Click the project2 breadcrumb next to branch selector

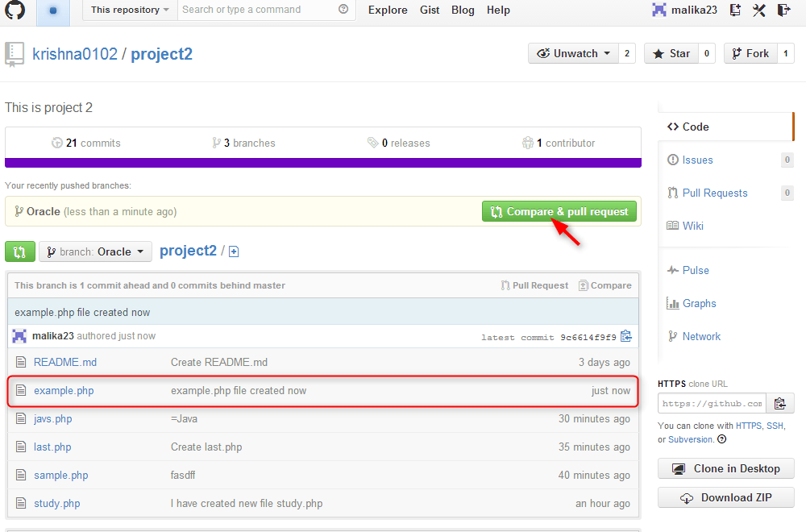[x=188, y=251]
